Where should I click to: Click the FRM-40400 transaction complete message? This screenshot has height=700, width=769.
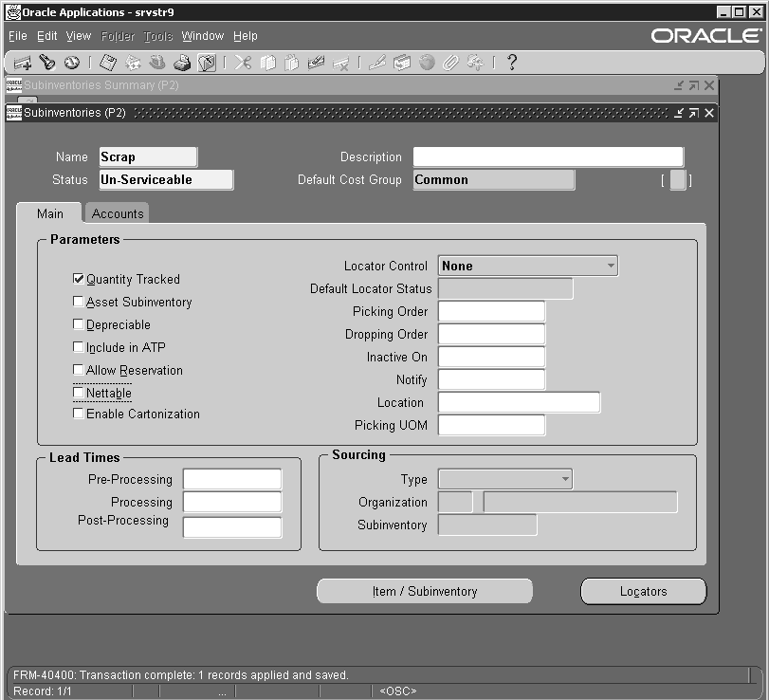181,675
